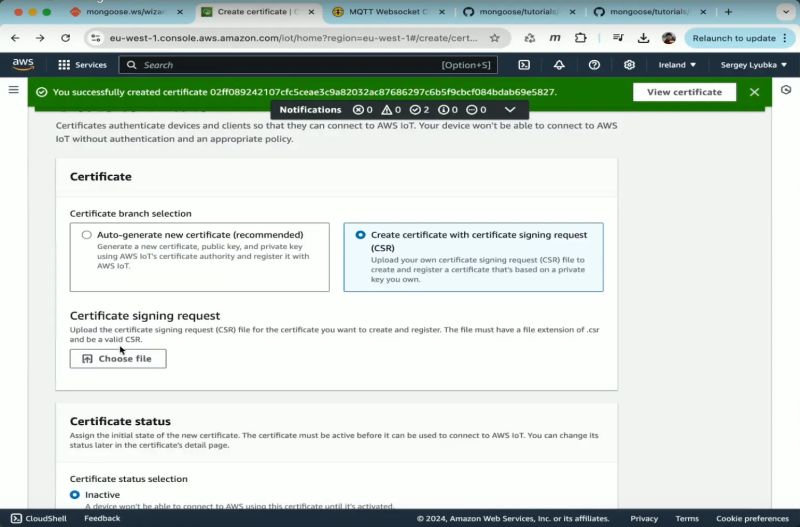Open the Terms link
This screenshot has height=527, width=800.
point(687,518)
